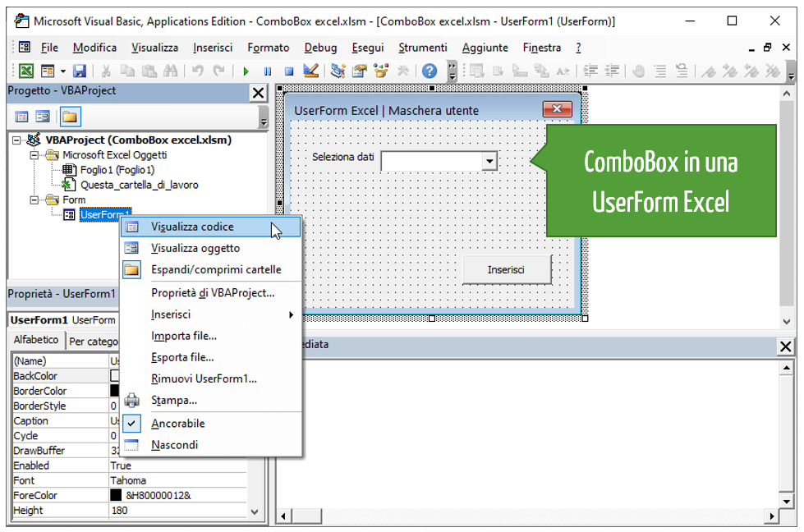Open the Seleziona dati combo box dropdown arrow
The height and width of the screenshot is (532, 804).
tap(489, 162)
